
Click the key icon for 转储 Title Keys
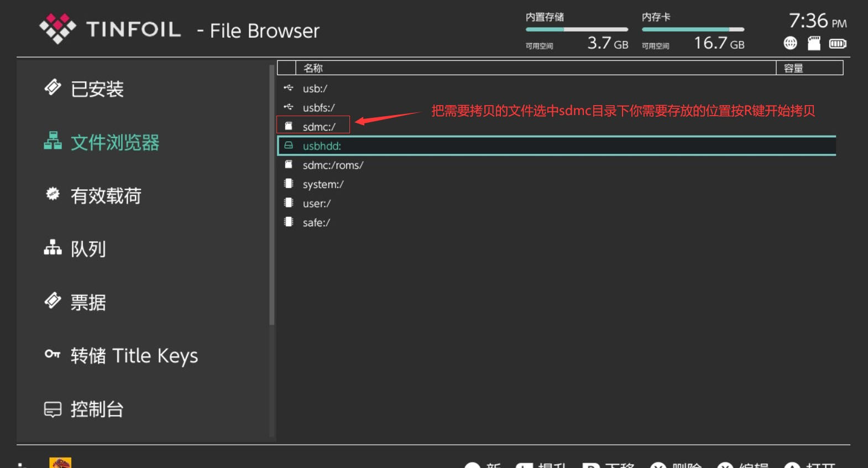point(53,354)
